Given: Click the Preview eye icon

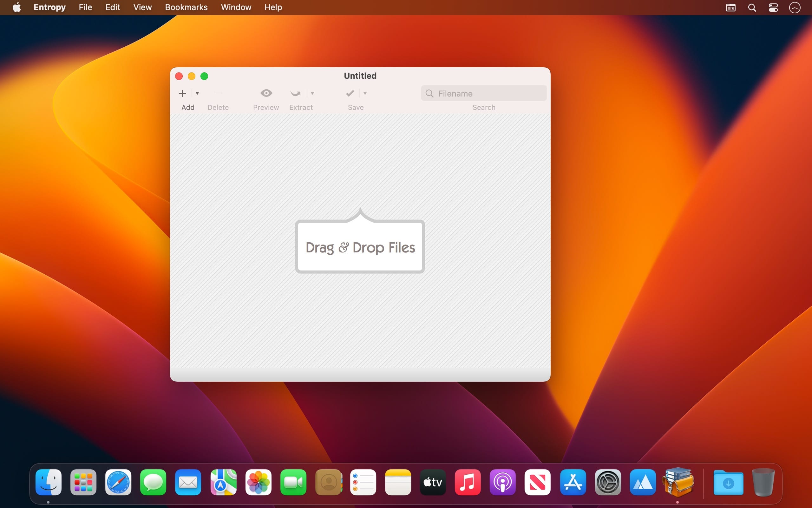Looking at the screenshot, I should tap(266, 93).
